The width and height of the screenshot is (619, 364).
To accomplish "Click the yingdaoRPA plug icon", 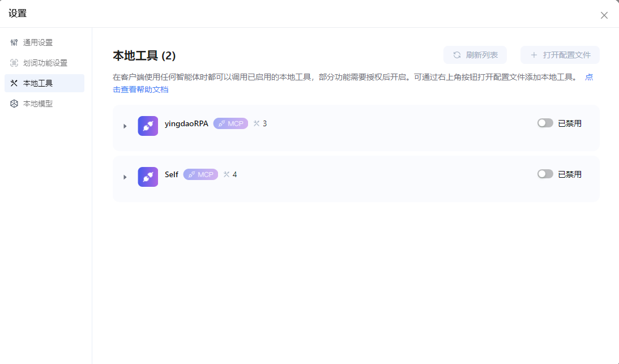I will click(x=148, y=126).
